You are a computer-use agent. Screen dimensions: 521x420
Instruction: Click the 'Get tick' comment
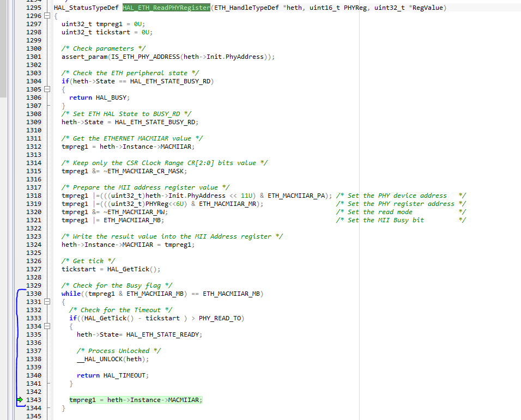88,261
